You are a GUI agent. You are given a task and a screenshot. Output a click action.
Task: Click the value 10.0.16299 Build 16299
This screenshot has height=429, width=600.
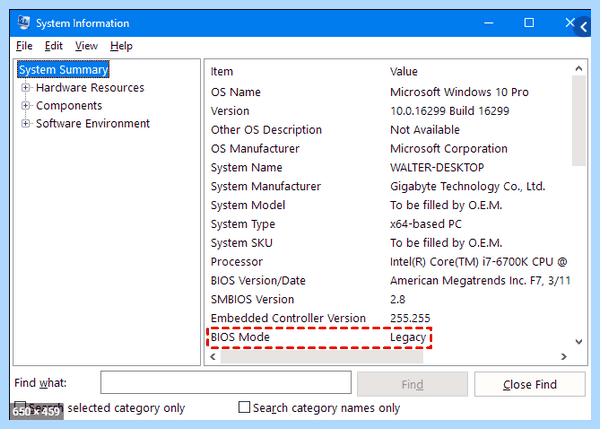coord(450,111)
